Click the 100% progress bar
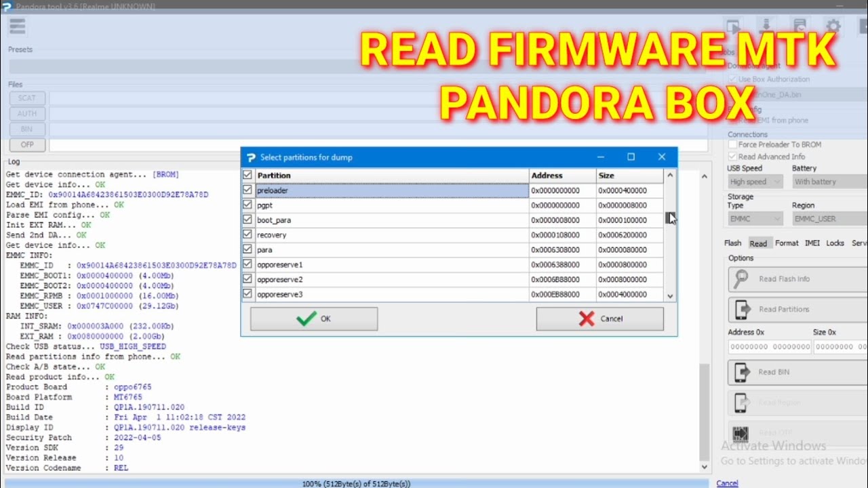The image size is (868, 488). (x=356, y=484)
